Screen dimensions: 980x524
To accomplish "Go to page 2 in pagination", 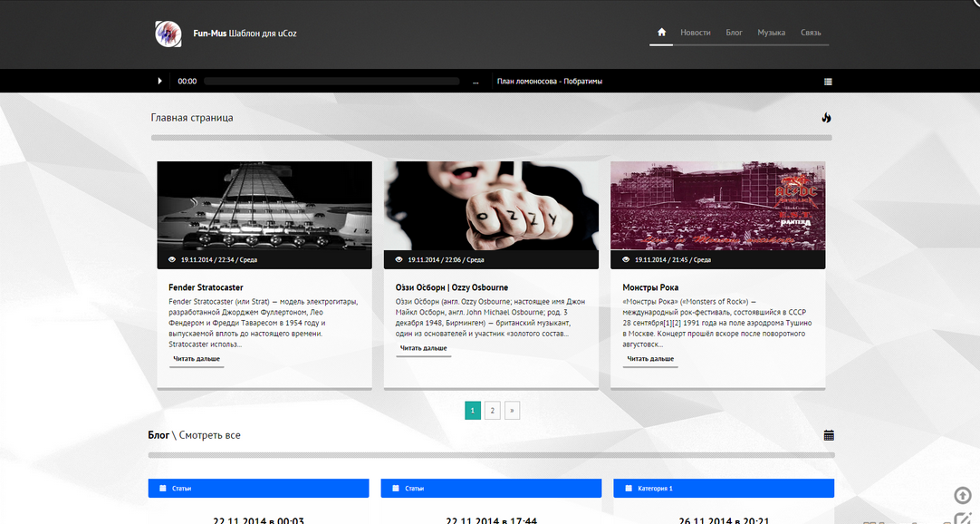I will click(493, 410).
